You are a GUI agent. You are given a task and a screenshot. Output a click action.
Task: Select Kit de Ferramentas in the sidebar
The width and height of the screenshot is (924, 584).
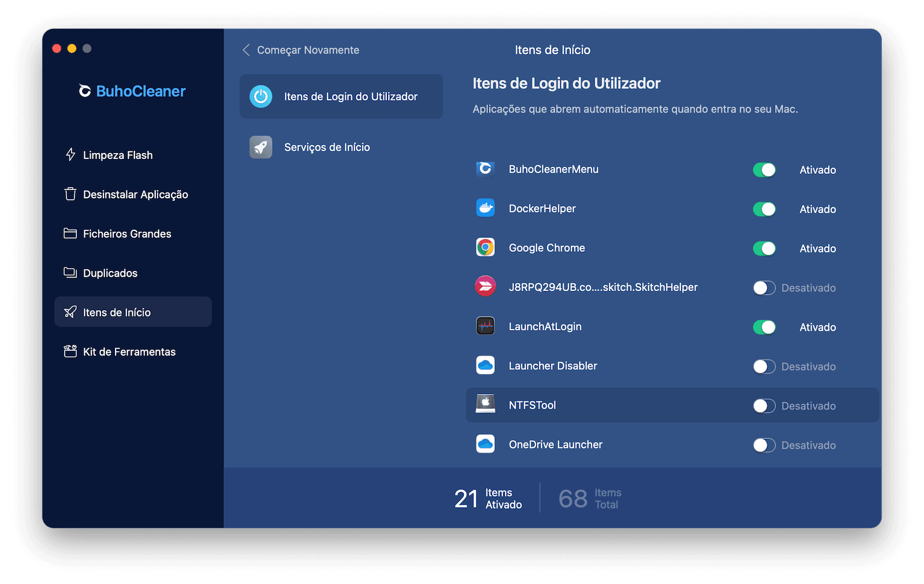pyautogui.click(x=129, y=351)
